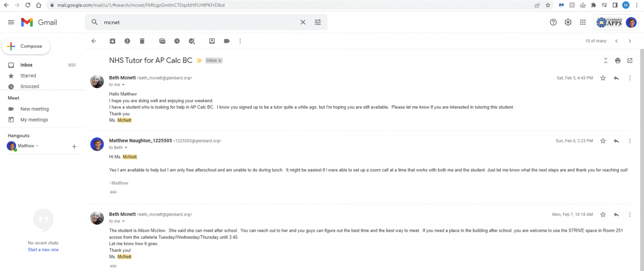Screen dimensions: 644x271
Task: Expand recipient details under the first Beth Mcnett message
Action: [123, 85]
